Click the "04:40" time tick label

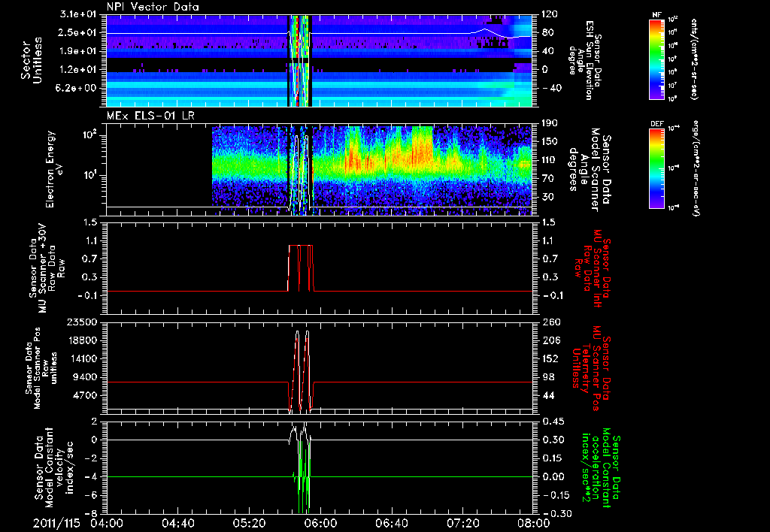coord(177,523)
